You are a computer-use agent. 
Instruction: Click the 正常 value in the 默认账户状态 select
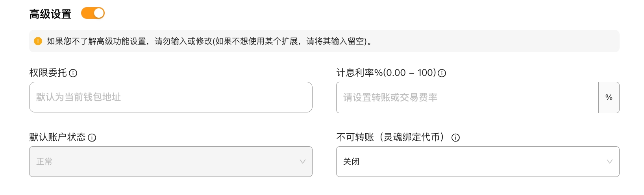click(44, 162)
